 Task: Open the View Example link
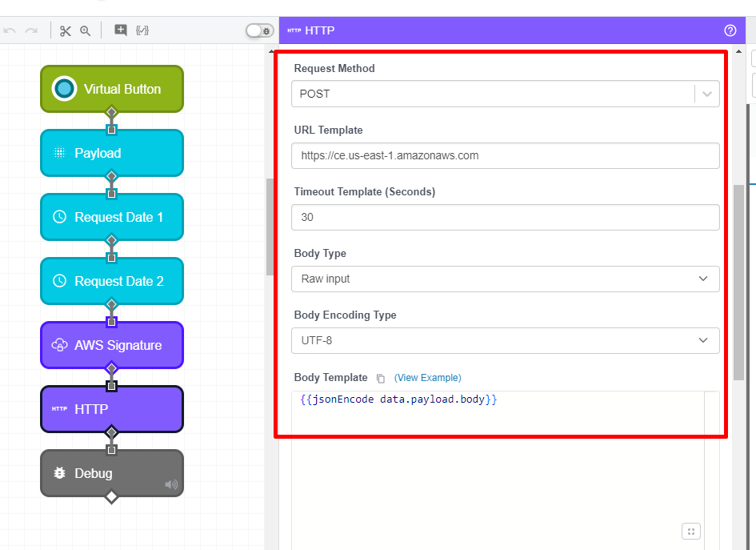coord(428,378)
